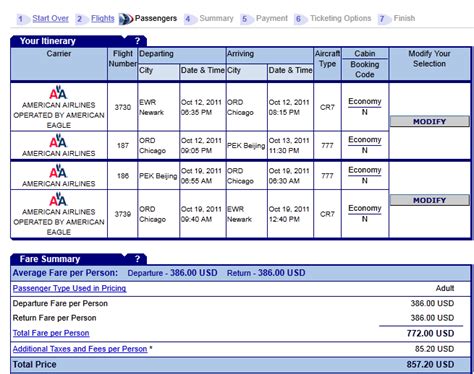474x374 pixels.
Task: Click the EWR Newark departing city cell
Action: pyautogui.click(x=158, y=107)
